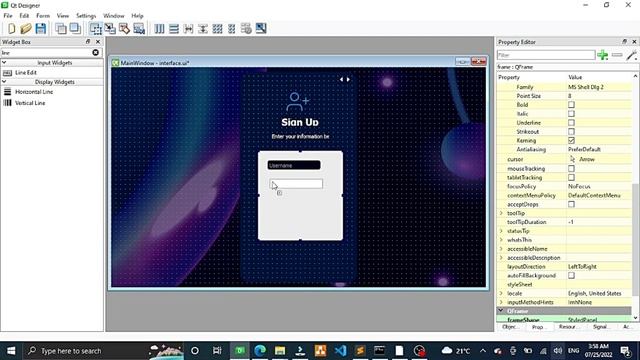Clear the Widget Box filter text
The image size is (640, 360).
(96, 53)
